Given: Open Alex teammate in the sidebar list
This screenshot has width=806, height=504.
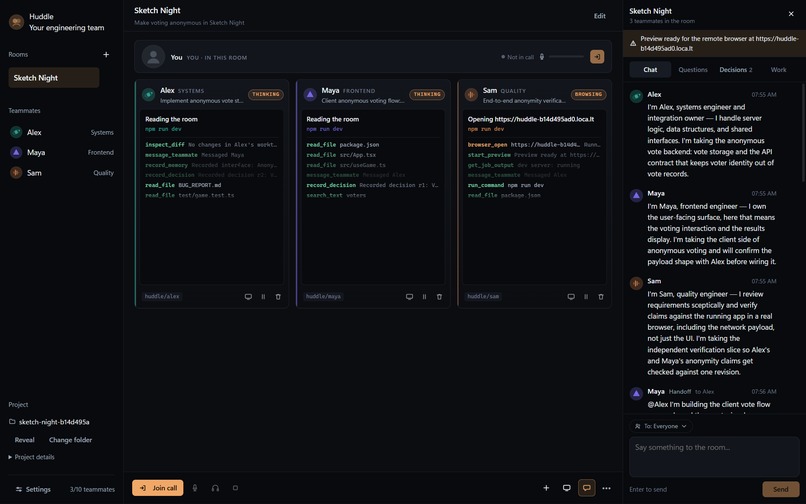Looking at the screenshot, I should point(62,132).
